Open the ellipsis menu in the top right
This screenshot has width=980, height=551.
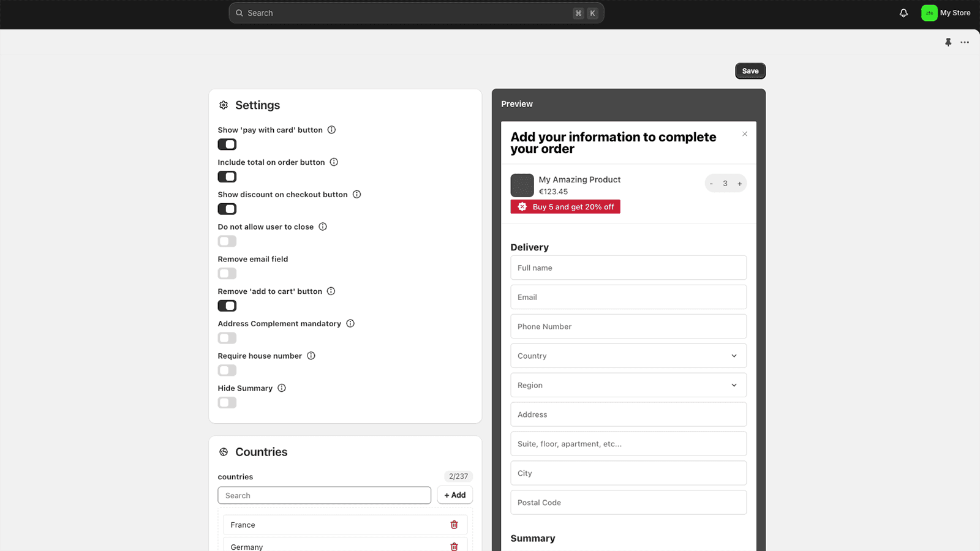965,42
